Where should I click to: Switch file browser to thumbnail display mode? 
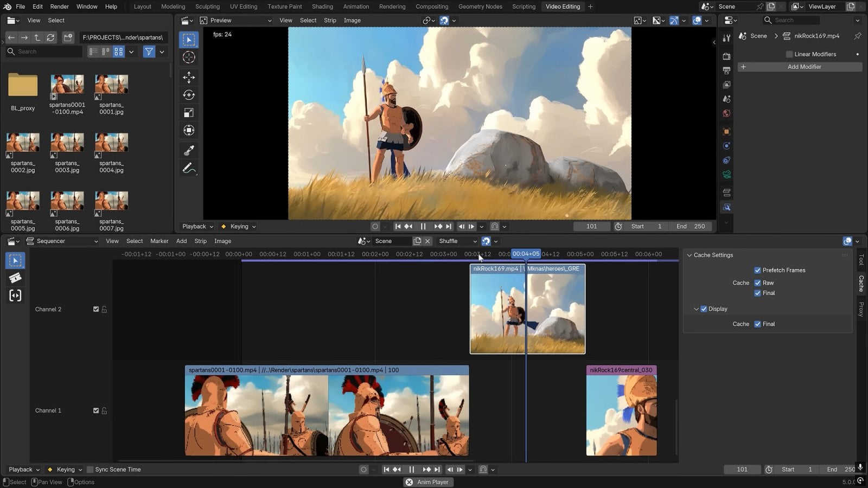click(118, 52)
